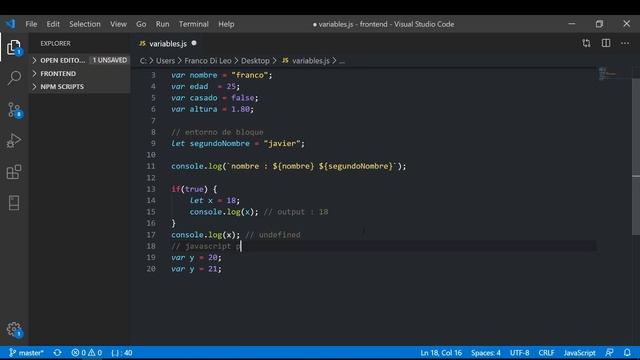Viewport: 640px width, 360px height.
Task: Open Franco Di Leo breadcrumb segment
Action: 208,61
